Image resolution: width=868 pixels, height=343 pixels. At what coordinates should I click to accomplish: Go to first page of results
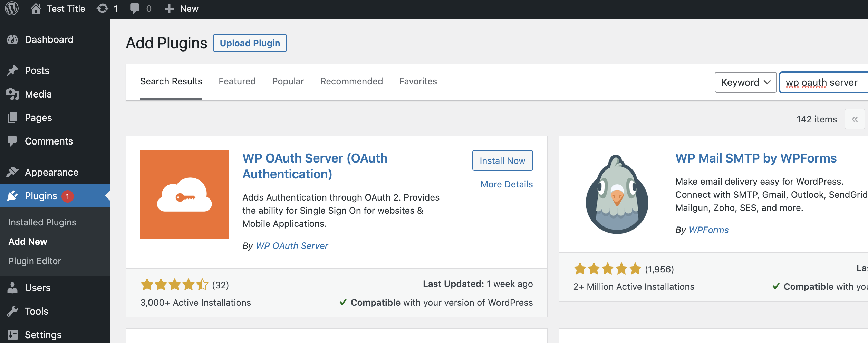(x=855, y=119)
